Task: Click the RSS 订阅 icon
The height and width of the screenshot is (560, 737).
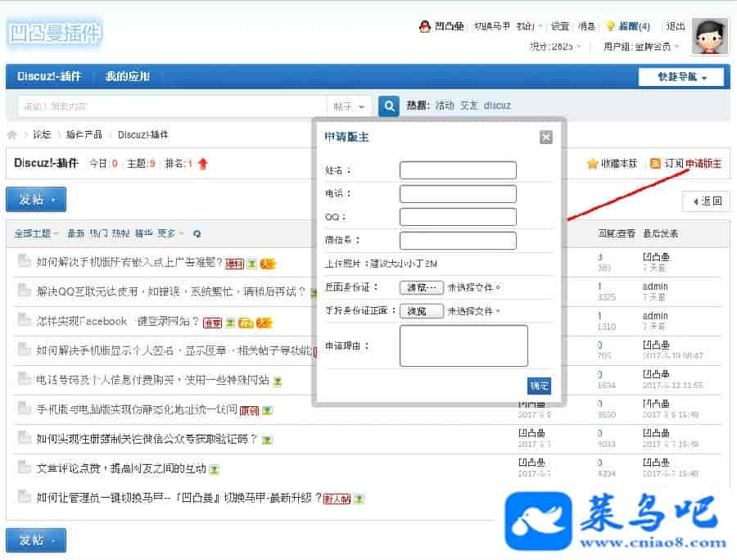Action: coord(655,164)
